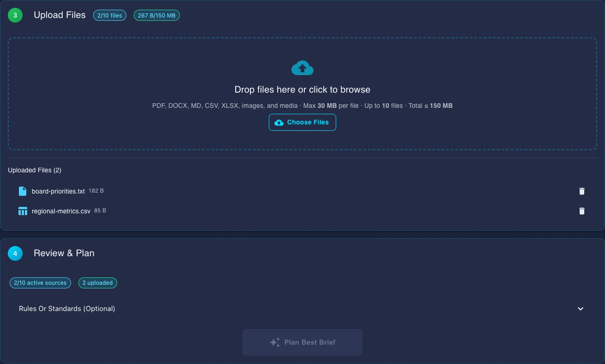Click the spreadsheet icon beside regional-metrics.csv
Viewport: 605px width, 364px height.
22,211
